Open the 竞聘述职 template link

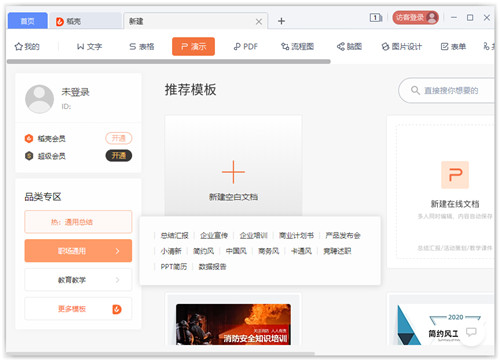pyautogui.click(x=337, y=251)
